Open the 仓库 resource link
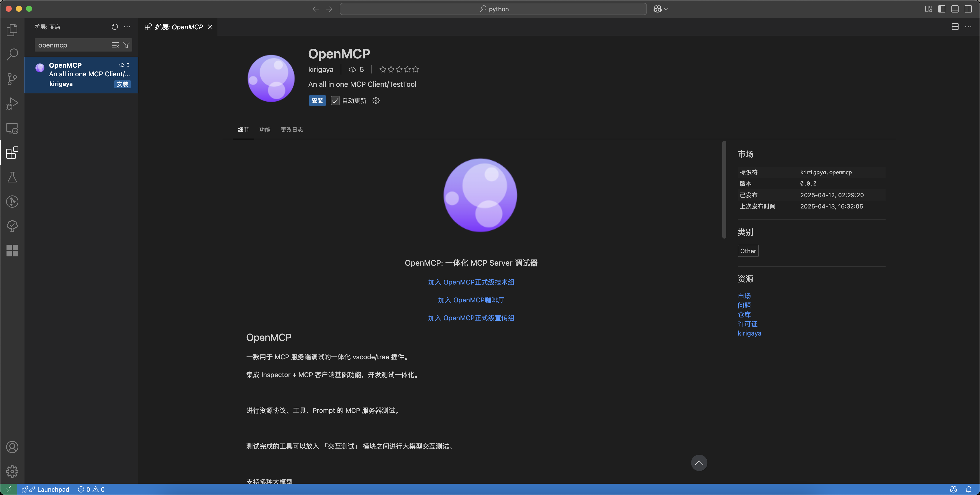980x495 pixels. 744,315
